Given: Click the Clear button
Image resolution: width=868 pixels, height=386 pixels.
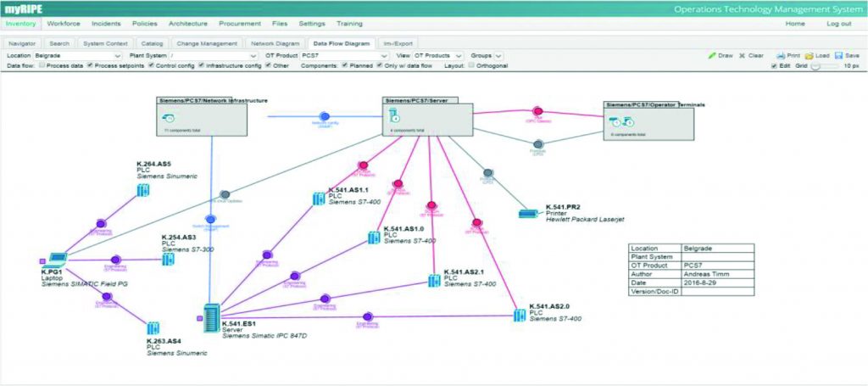Looking at the screenshot, I should point(750,55).
